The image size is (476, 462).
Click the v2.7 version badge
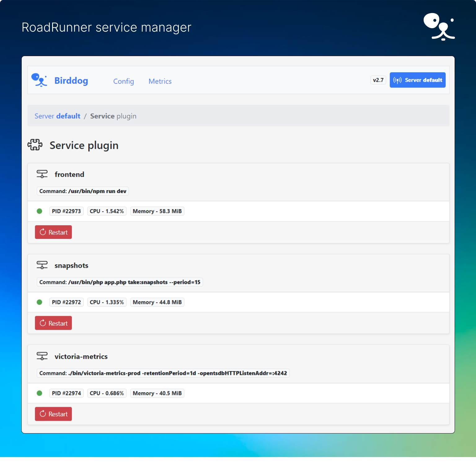click(x=378, y=80)
